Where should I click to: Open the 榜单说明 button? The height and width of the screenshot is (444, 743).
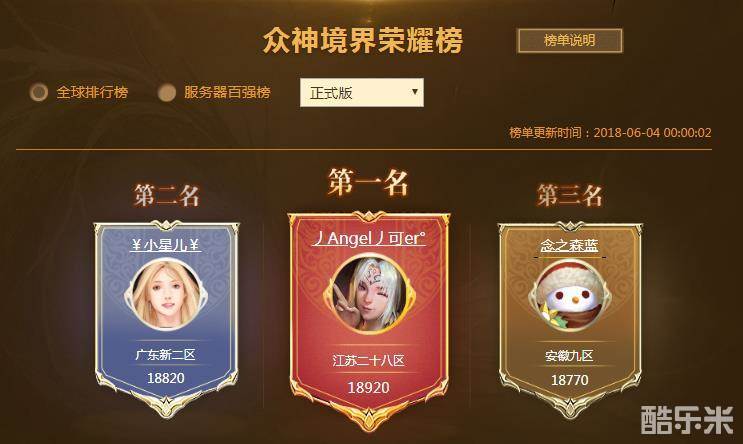coord(569,41)
